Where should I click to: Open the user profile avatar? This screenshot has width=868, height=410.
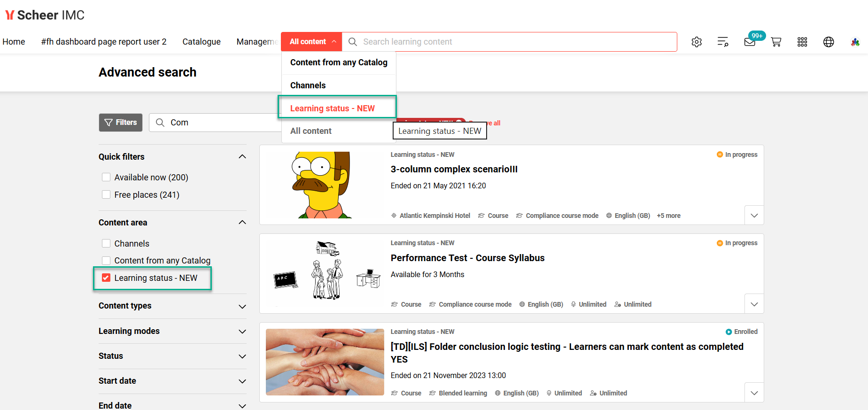tap(855, 42)
